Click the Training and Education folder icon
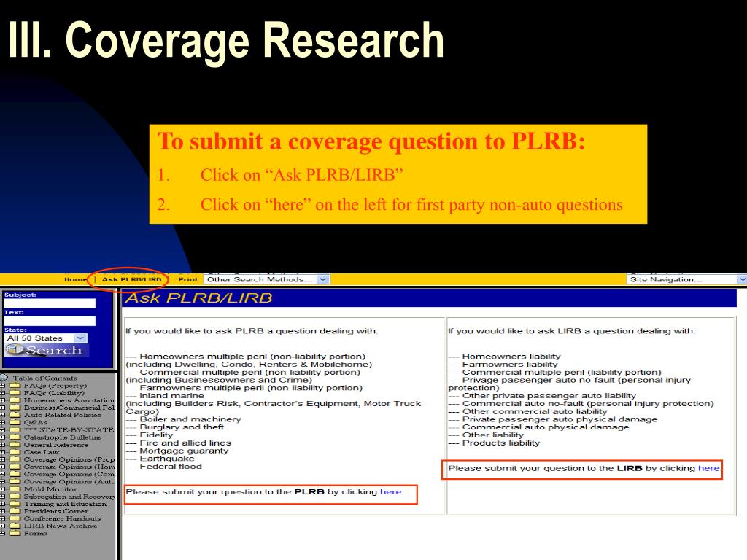 [16, 504]
